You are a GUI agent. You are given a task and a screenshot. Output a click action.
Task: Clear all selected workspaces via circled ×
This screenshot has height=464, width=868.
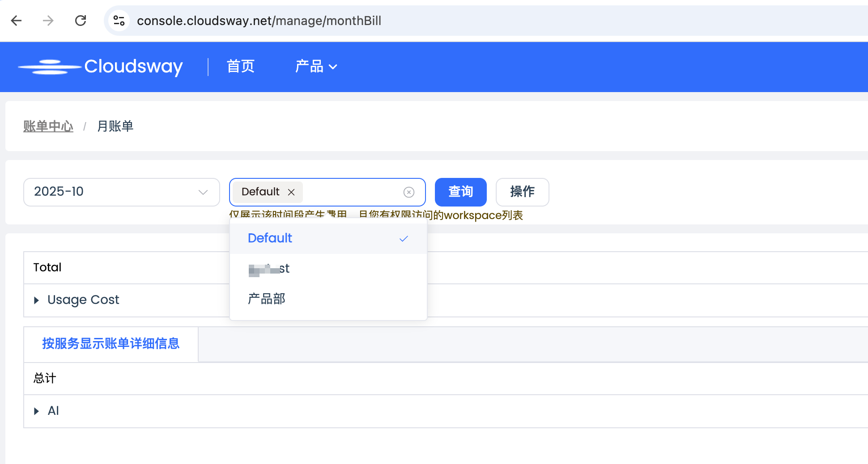tap(408, 192)
